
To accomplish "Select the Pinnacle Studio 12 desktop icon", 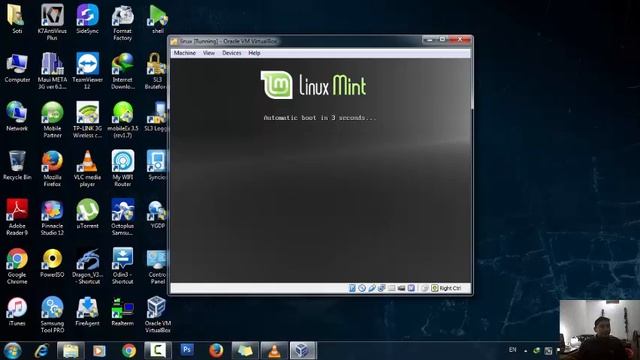I will point(52,217).
